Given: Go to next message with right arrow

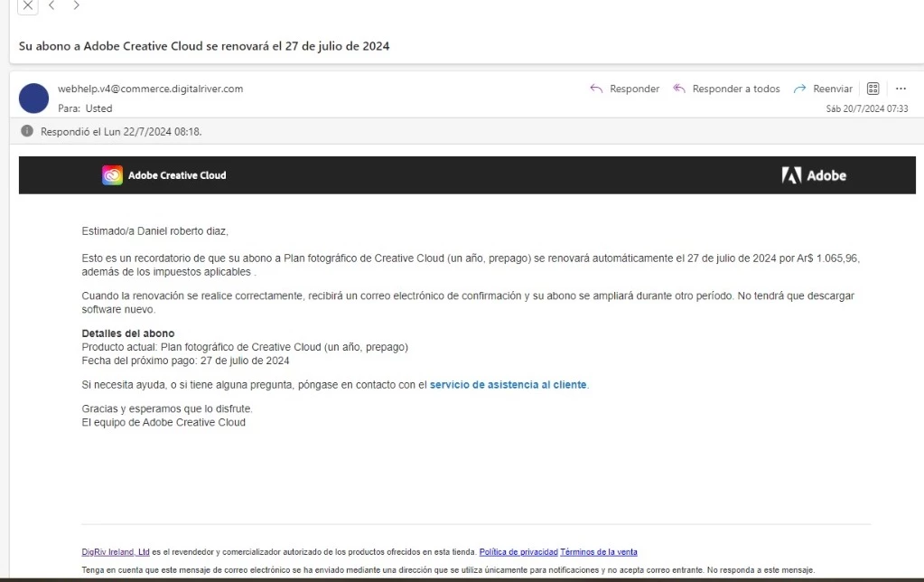Looking at the screenshot, I should (76, 5).
